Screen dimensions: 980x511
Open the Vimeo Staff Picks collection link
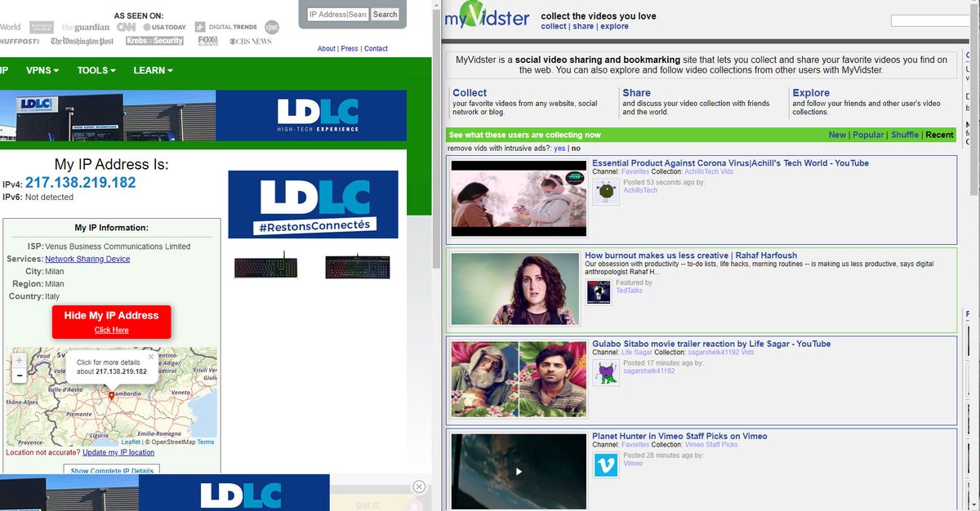click(711, 445)
